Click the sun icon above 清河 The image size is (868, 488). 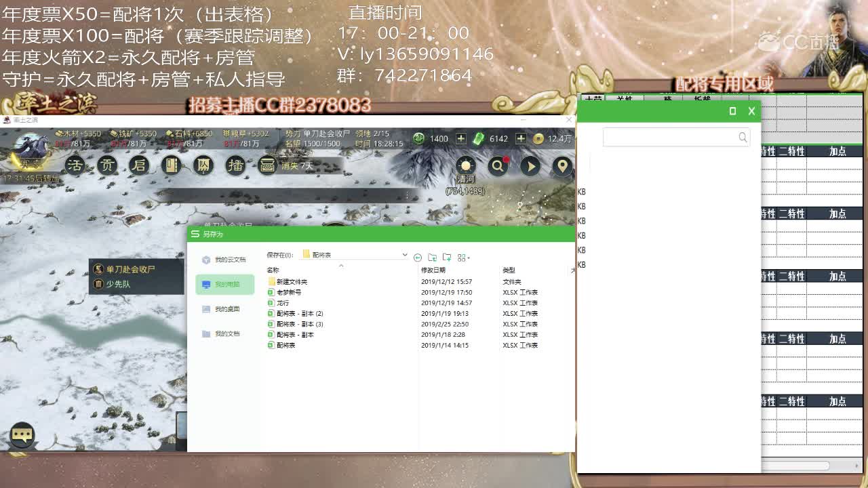466,166
